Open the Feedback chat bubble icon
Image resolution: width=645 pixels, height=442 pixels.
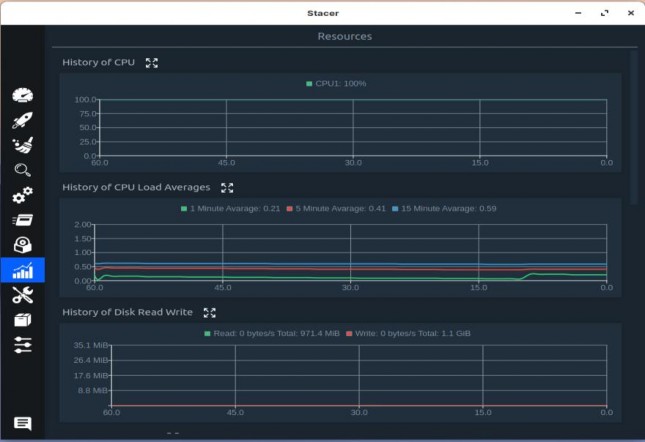tap(23, 423)
